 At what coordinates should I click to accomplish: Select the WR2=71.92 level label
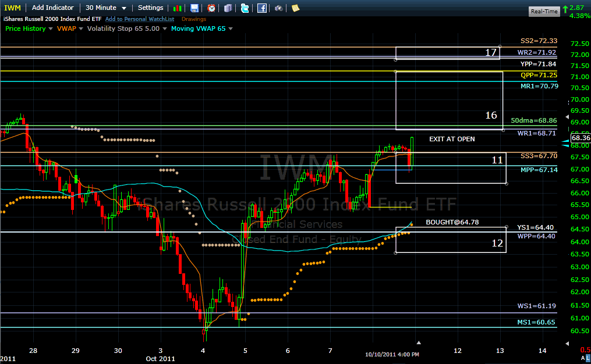[x=537, y=52]
